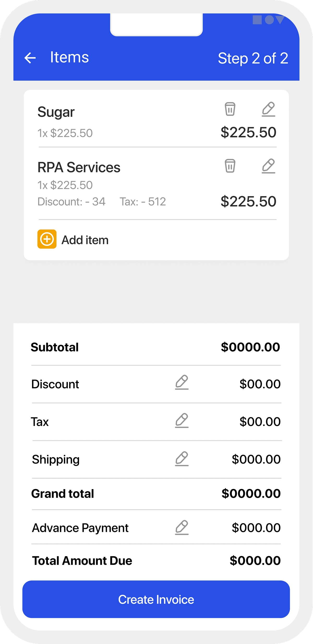Image resolution: width=313 pixels, height=644 pixels.
Task: Edit the Shipping amount
Action: 182,459
